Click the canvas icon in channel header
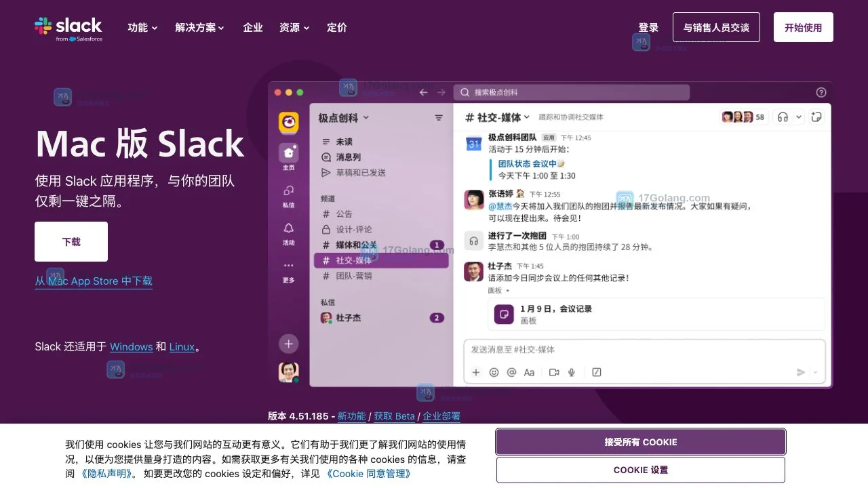Viewport: 868px width, 488px height. pyautogui.click(x=816, y=117)
